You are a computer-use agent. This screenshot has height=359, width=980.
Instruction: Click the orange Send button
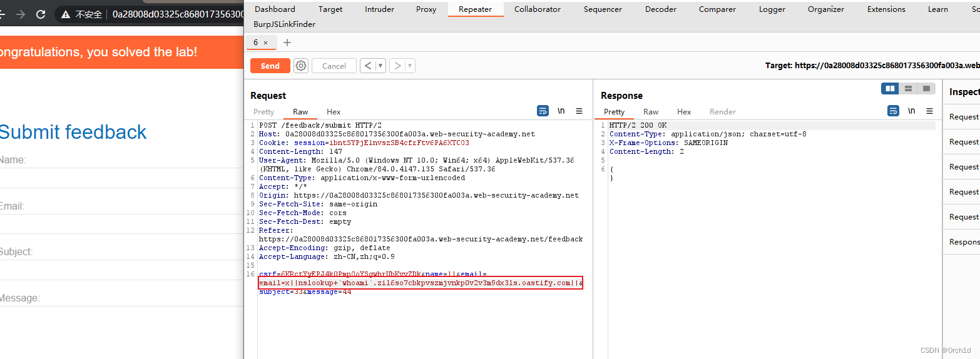coord(270,66)
